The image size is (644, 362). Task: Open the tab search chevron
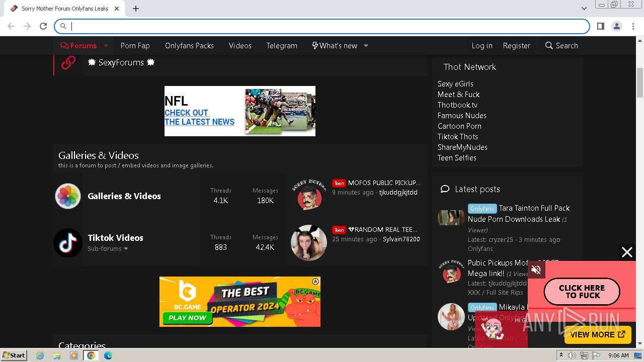(x=584, y=9)
